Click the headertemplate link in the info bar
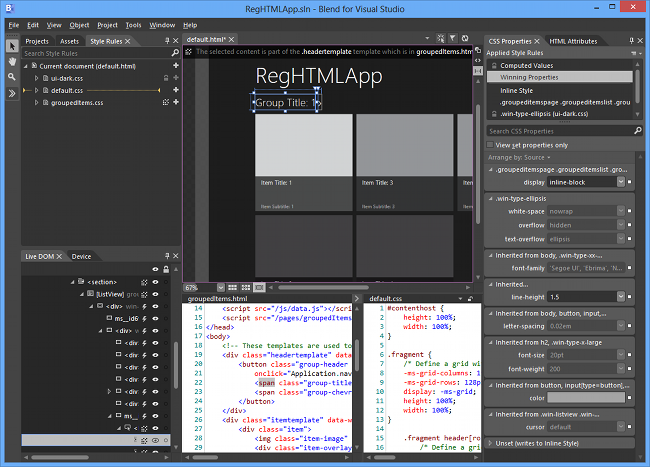 [x=326, y=51]
